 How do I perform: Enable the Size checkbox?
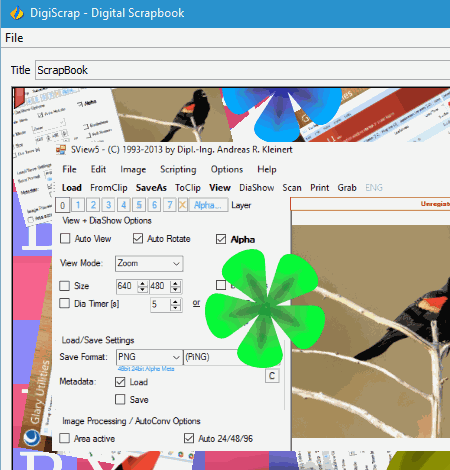[64, 286]
